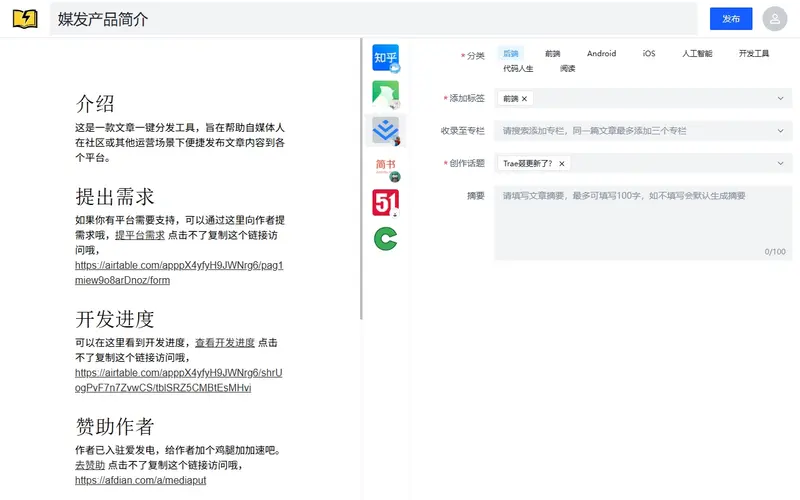Viewport: 800px width, 500px height.
Task: Open the 去赞助 link
Action: point(90,465)
